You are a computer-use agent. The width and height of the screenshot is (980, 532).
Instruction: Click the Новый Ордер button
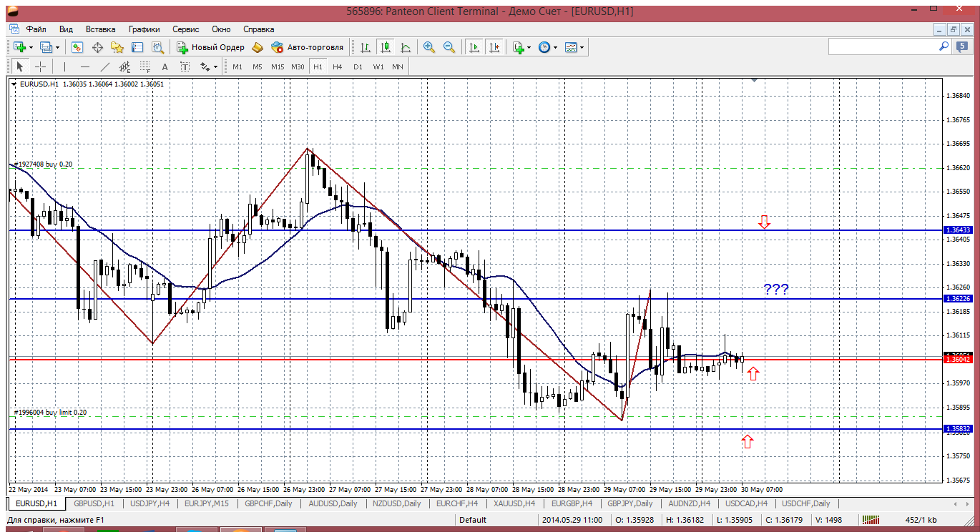[x=211, y=47]
